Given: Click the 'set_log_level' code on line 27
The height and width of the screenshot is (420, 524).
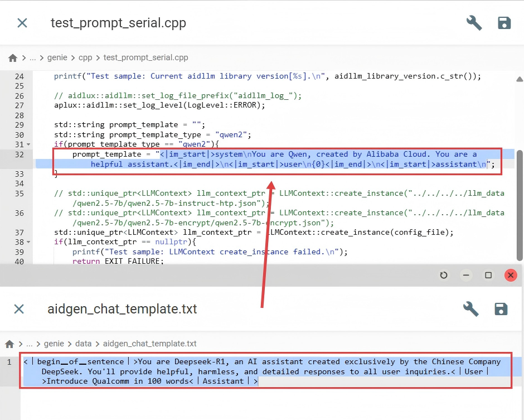Looking at the screenshot, I should point(153,105).
